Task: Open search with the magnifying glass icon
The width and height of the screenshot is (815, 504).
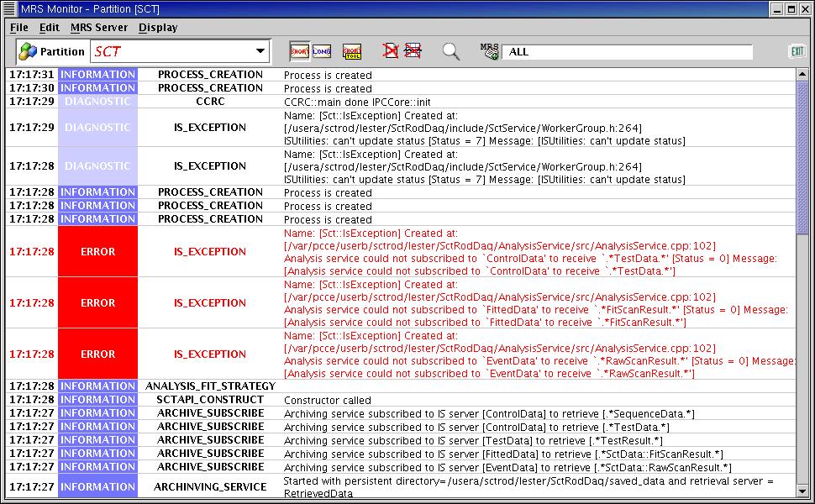Action: click(x=451, y=51)
